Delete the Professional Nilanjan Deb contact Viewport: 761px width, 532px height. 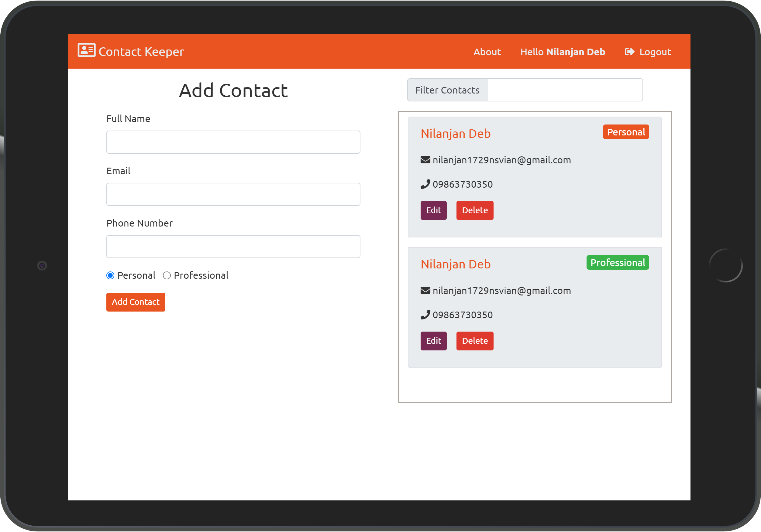474,341
